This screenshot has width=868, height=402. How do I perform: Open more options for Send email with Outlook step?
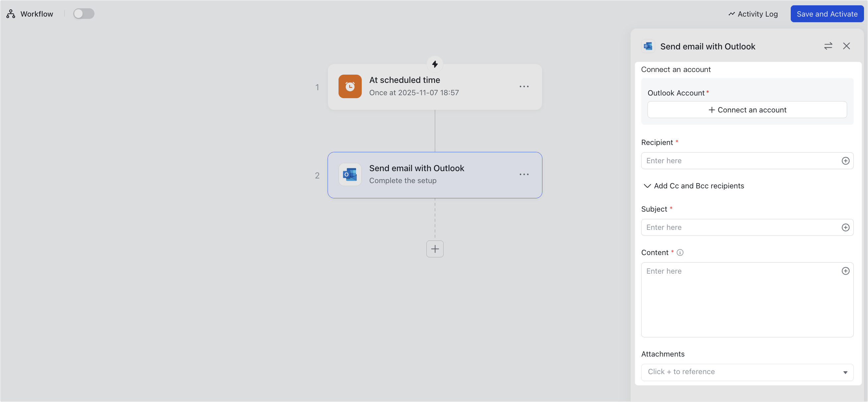click(x=524, y=174)
